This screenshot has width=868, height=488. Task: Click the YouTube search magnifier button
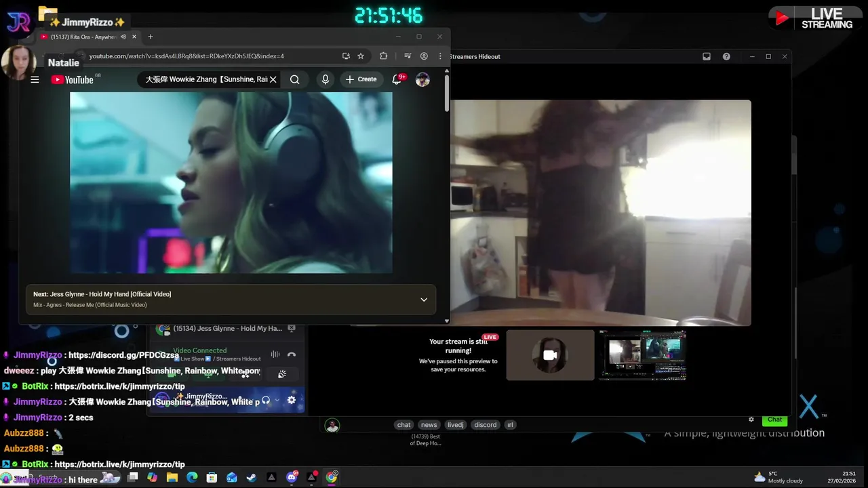[294, 79]
